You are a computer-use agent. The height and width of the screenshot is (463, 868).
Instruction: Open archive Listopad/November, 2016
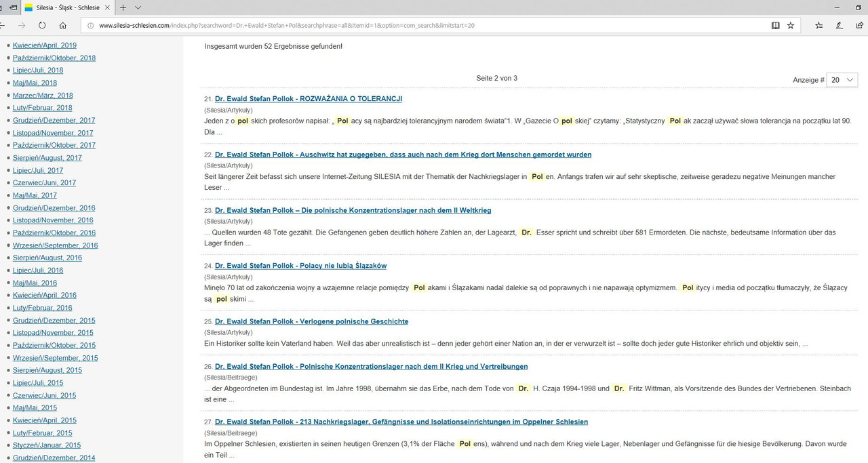53,220
